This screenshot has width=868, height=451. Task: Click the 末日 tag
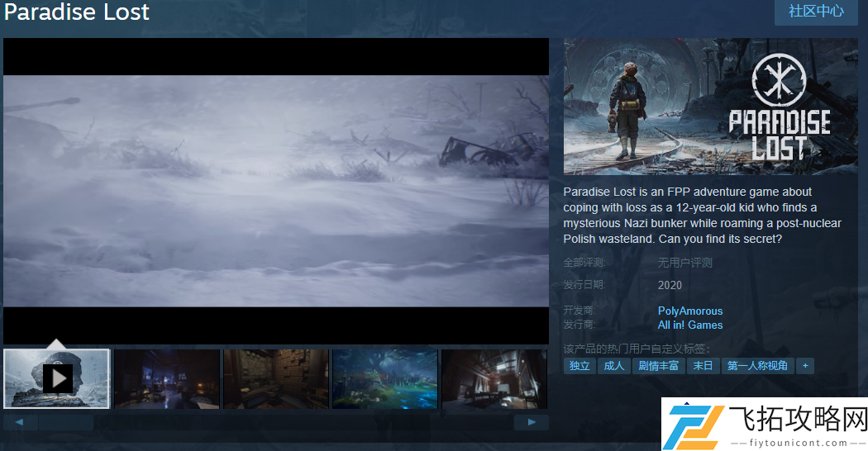pos(703,366)
